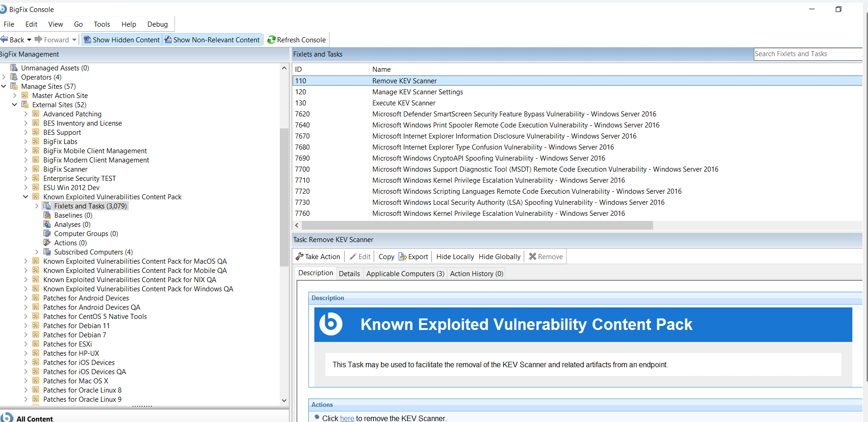Click the Fixlets and Tasks node icon
This screenshot has height=422, width=868.
pos(47,206)
